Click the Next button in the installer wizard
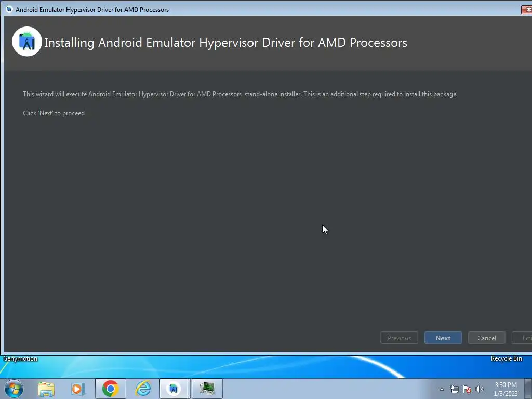 [443, 338]
